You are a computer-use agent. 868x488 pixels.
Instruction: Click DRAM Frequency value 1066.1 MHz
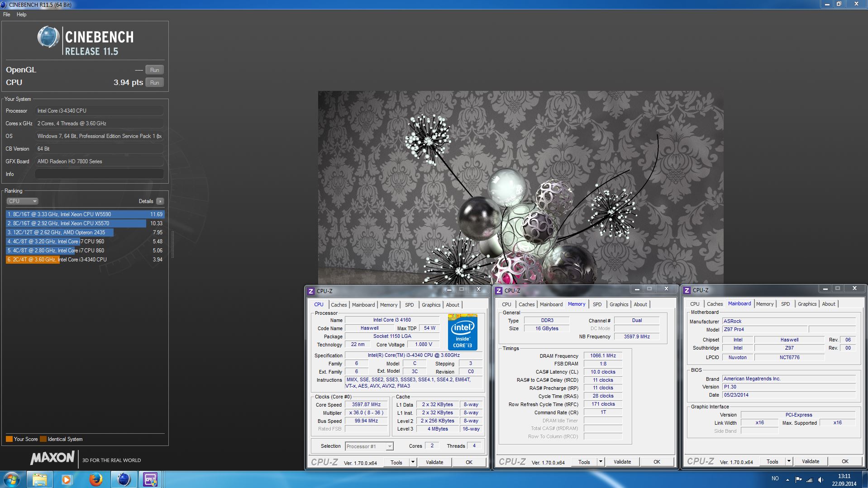(x=603, y=356)
